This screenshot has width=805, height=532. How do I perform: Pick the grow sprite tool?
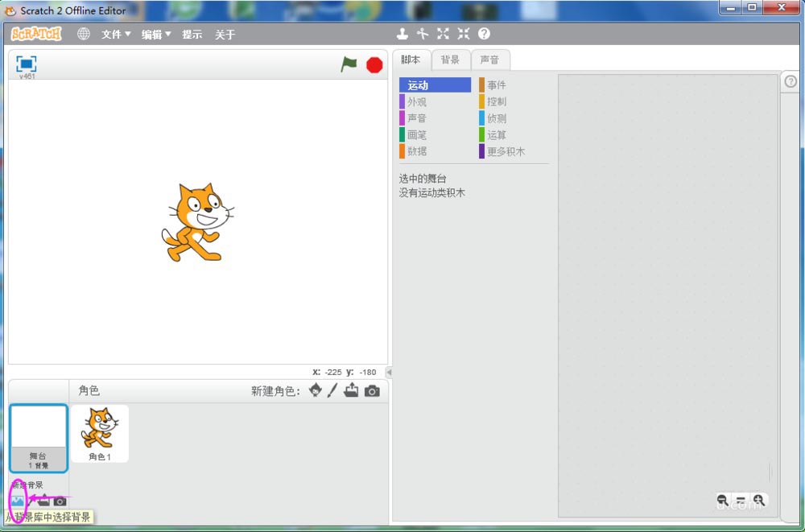[443, 34]
